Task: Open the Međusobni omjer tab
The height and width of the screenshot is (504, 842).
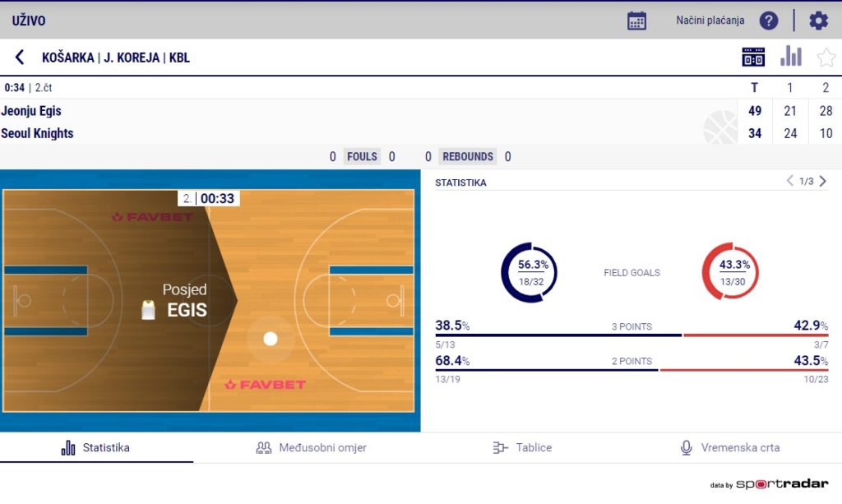Action: pyautogui.click(x=322, y=448)
